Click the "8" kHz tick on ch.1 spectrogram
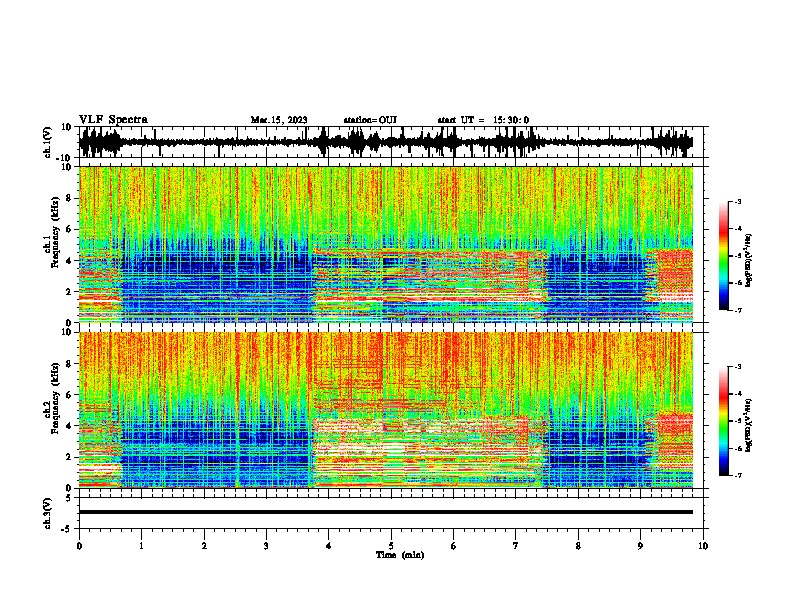 [x=70, y=198]
